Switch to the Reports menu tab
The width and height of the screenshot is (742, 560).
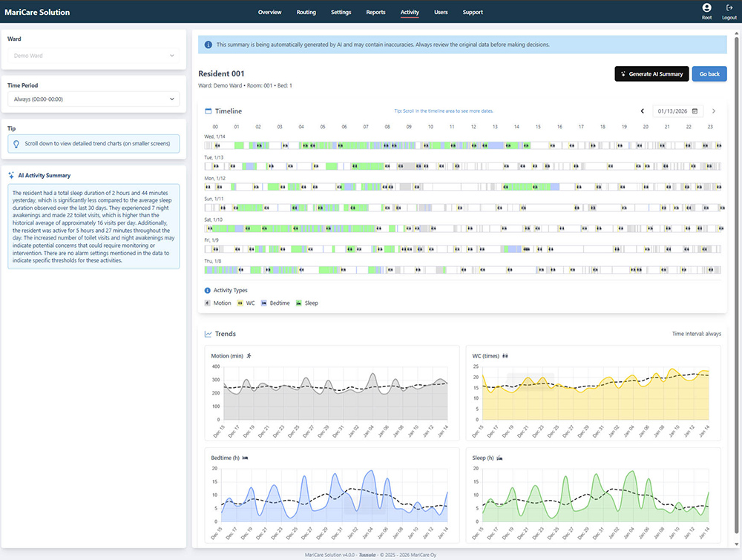coord(375,13)
